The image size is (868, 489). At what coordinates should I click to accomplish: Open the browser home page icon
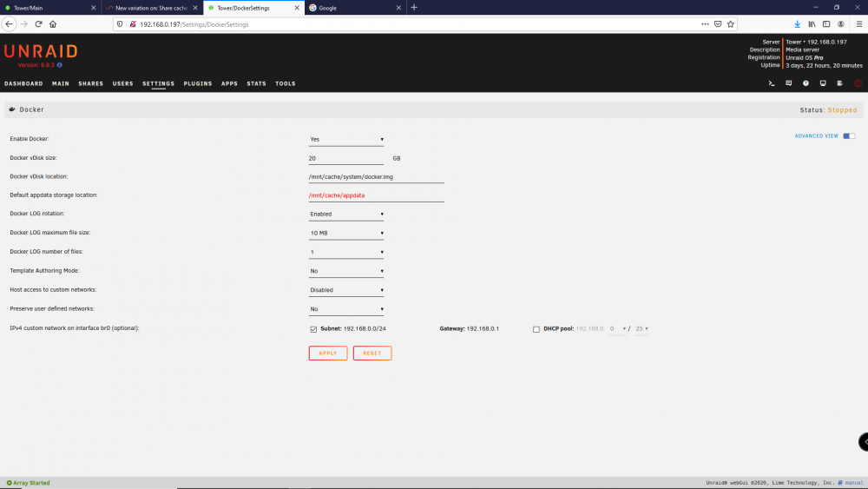click(53, 24)
